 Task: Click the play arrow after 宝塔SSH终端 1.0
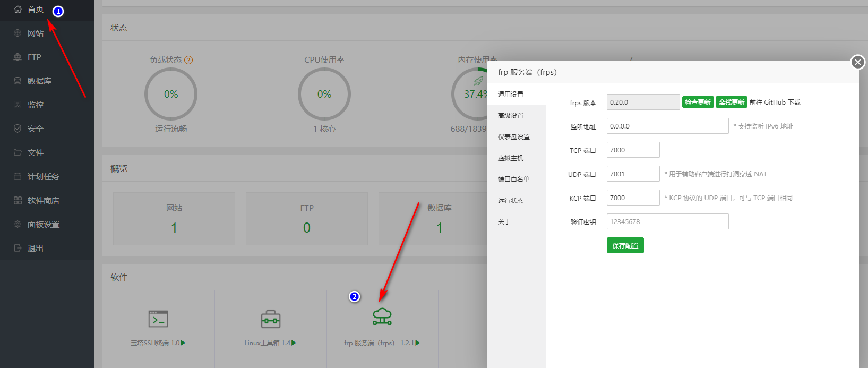click(x=183, y=343)
